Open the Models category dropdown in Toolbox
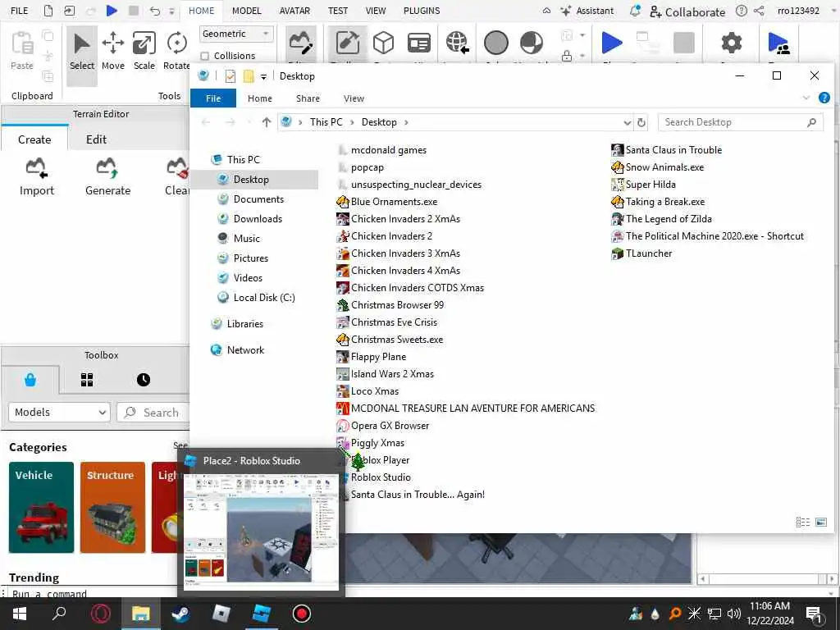The height and width of the screenshot is (630, 840). [x=59, y=412]
